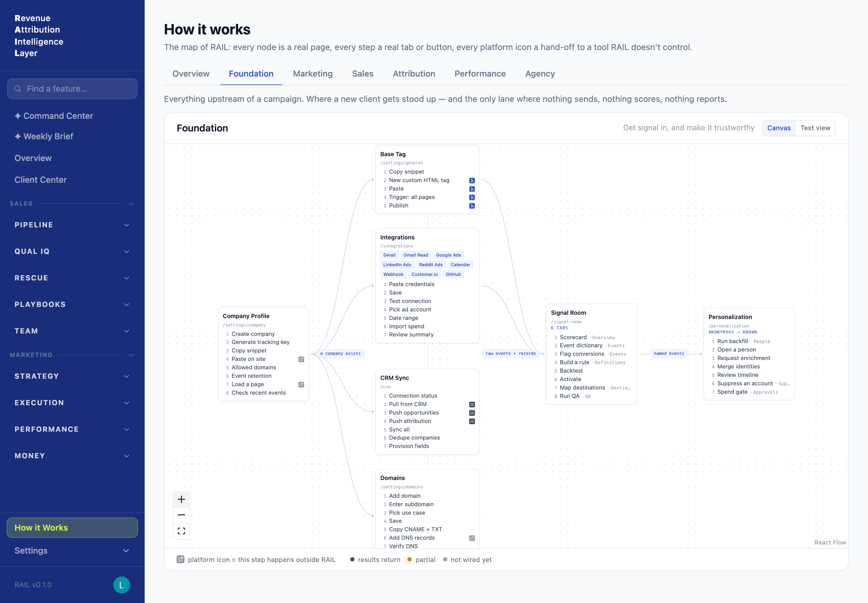Screen dimensions: 868x603
Task: Open the user avatar L in the sidebar footer
Action: pos(122,585)
